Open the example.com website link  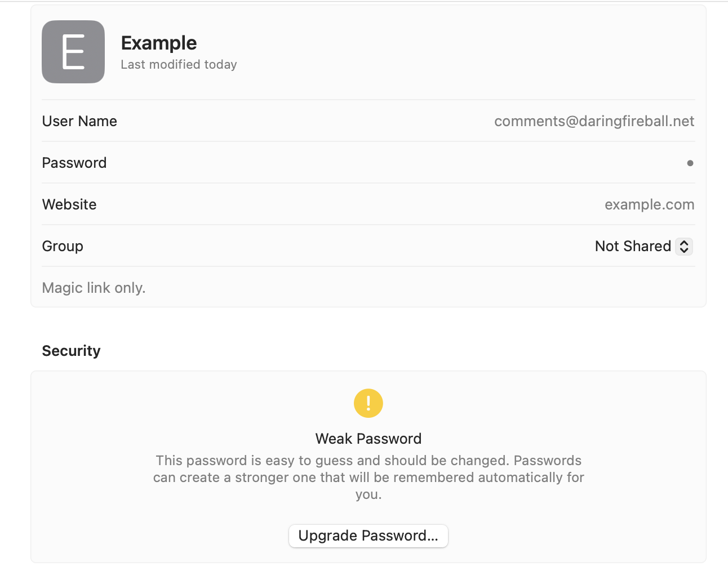point(649,204)
